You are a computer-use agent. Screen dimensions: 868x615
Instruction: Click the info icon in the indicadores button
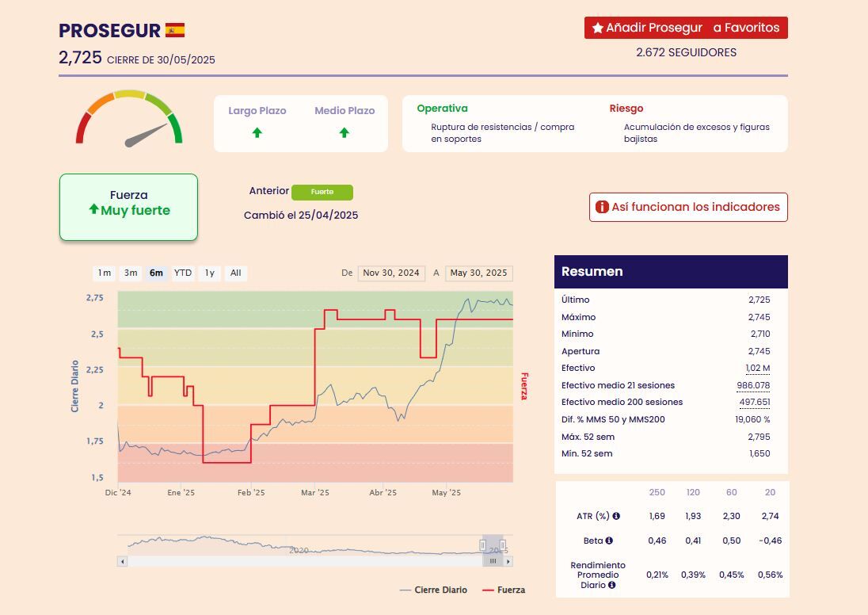602,207
